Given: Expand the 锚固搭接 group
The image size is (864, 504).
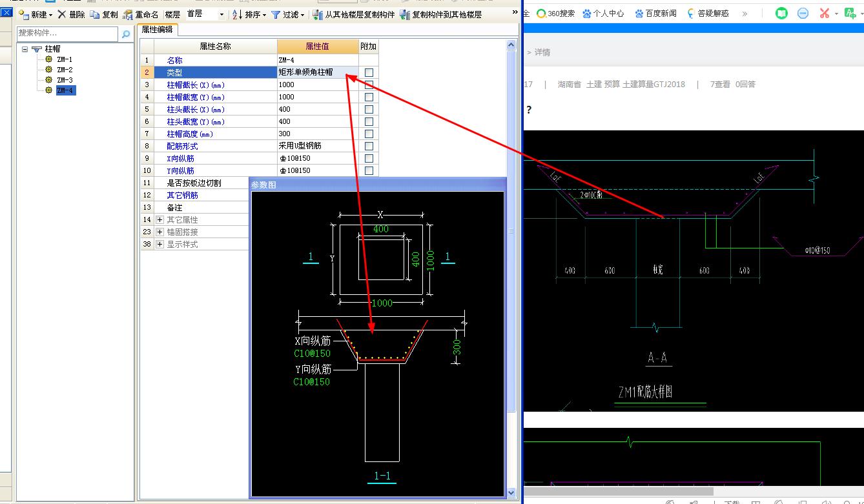Looking at the screenshot, I should click(159, 232).
